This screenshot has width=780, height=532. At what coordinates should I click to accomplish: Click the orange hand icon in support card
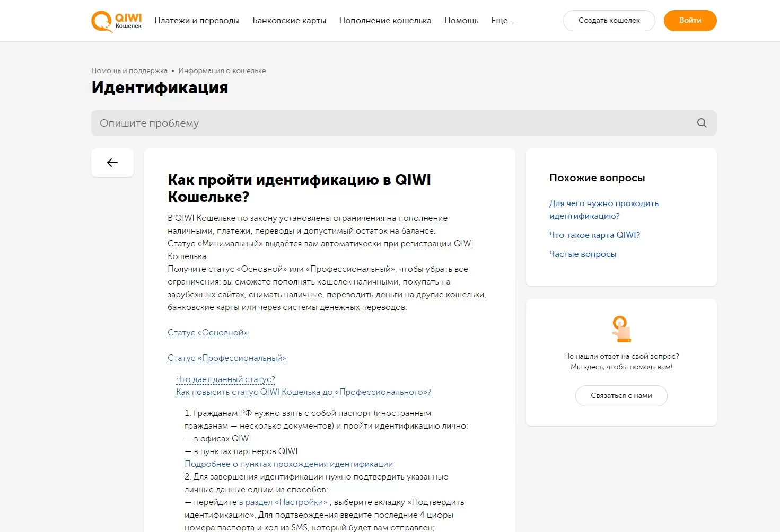point(620,329)
